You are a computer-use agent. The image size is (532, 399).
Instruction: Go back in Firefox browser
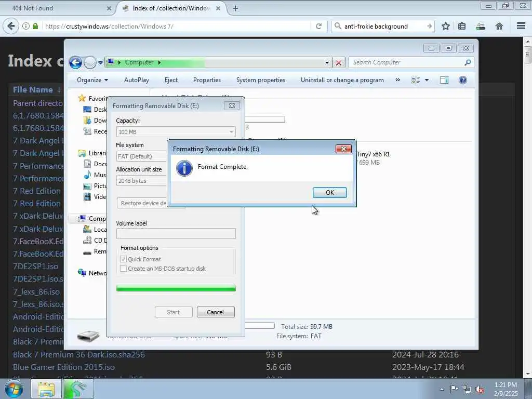(11, 26)
